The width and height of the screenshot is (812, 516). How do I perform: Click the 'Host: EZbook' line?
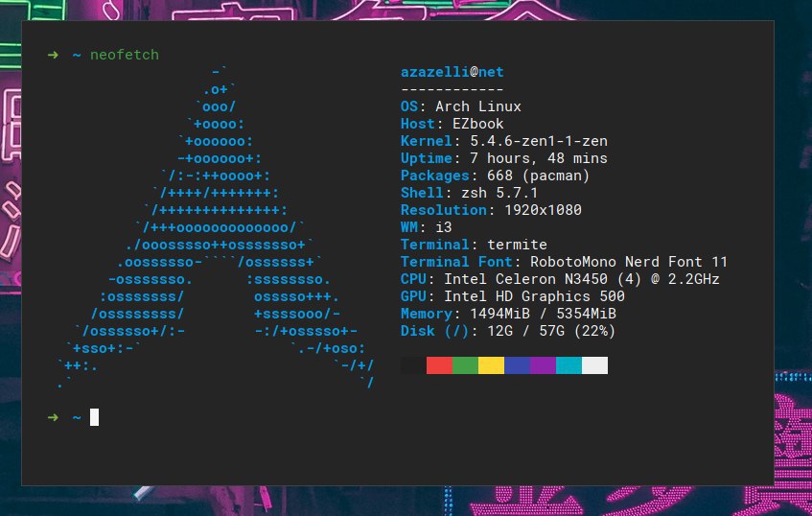pos(452,124)
